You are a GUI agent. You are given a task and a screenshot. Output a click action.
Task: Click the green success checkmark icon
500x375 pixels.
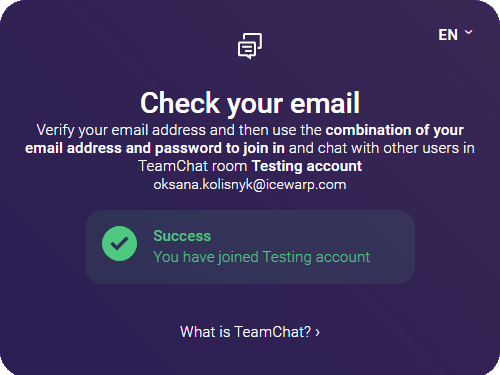click(x=119, y=243)
